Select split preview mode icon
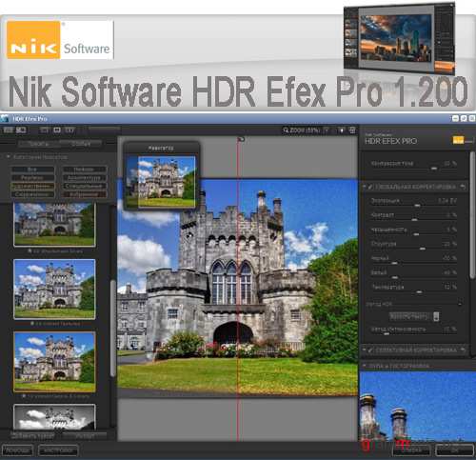 (57, 130)
